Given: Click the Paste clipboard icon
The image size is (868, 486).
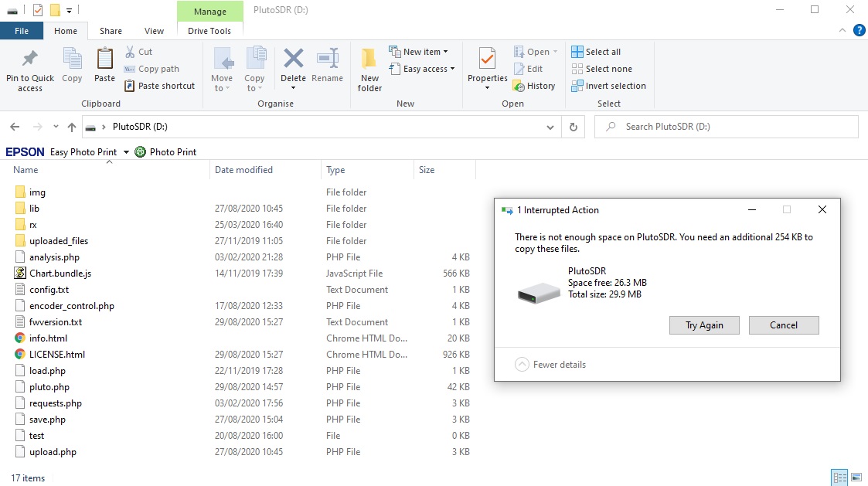Looking at the screenshot, I should click(104, 59).
